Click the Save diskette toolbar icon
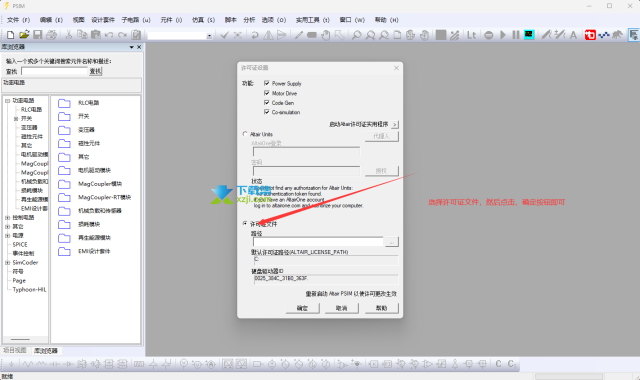The height and width of the screenshot is (380, 640). click(x=38, y=35)
